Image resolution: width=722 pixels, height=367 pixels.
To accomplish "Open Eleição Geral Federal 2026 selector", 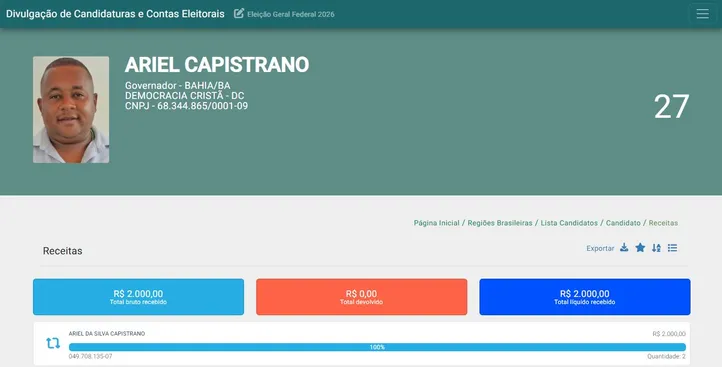I will coord(291,14).
